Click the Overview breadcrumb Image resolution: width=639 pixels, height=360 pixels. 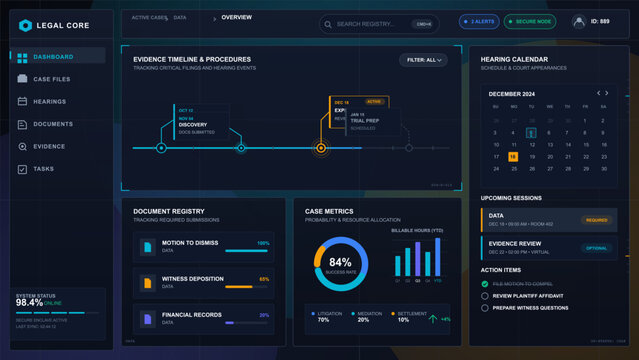click(x=236, y=17)
